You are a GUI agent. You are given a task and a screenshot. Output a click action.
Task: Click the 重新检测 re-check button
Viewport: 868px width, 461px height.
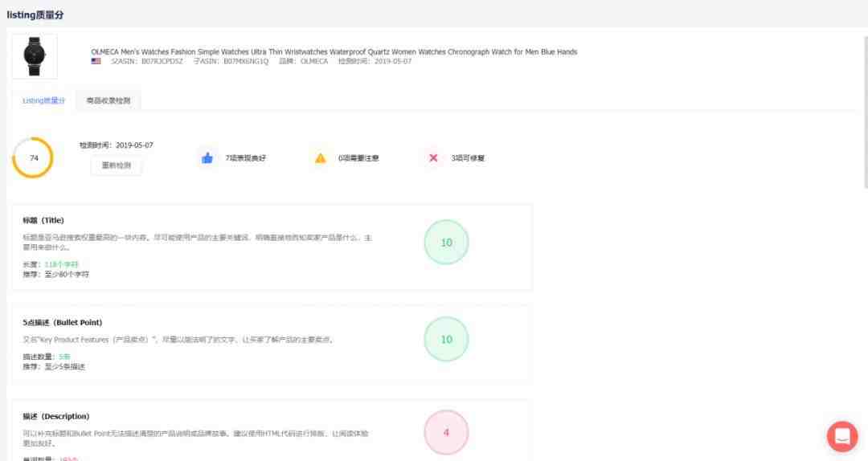coord(117,165)
